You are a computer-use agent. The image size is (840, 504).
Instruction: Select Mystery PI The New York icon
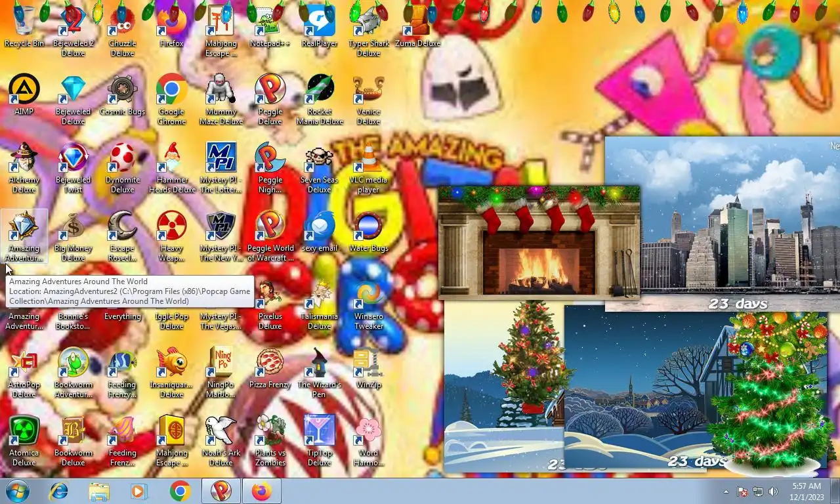(221, 236)
